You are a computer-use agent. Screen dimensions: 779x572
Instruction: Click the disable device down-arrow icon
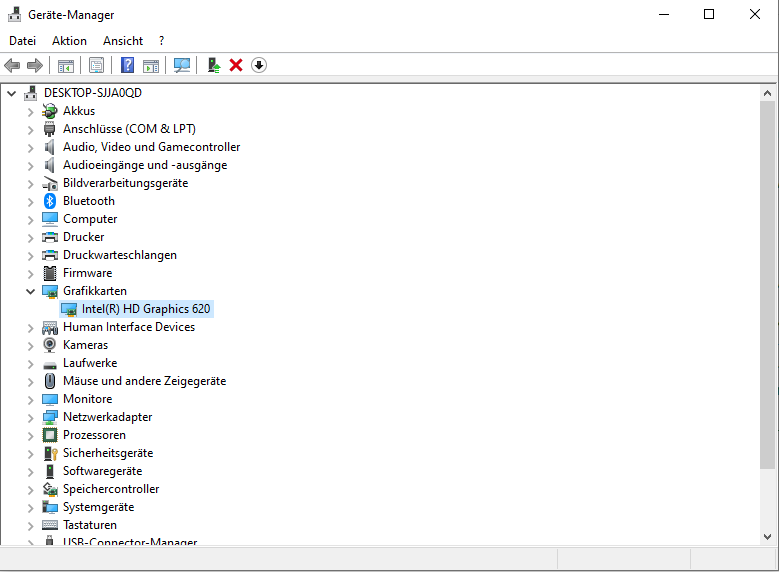tap(259, 65)
